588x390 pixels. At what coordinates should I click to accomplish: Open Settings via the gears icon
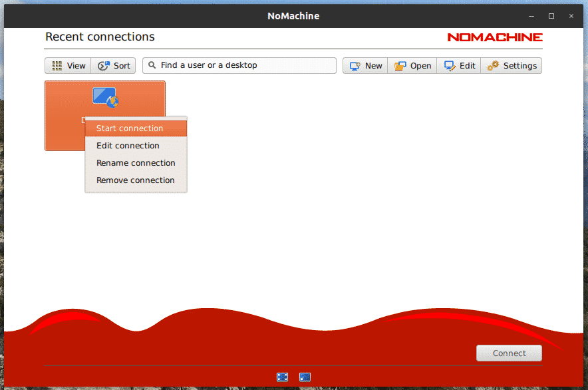pos(492,65)
